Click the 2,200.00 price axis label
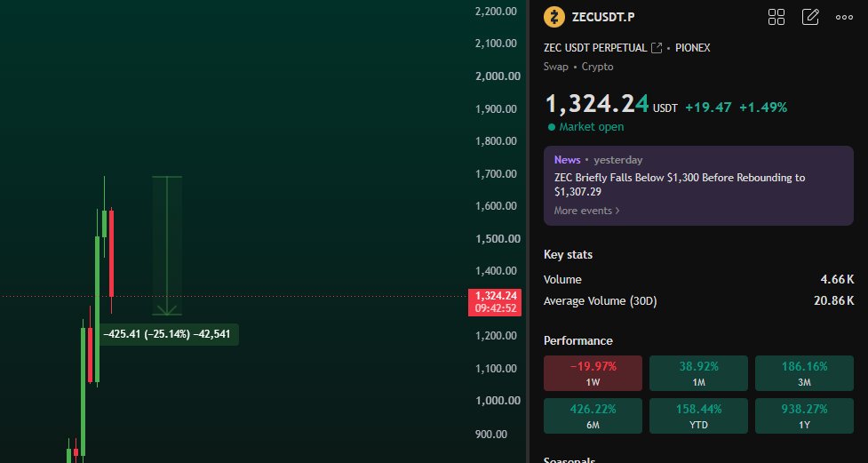The height and width of the screenshot is (463, 868). coord(496,11)
